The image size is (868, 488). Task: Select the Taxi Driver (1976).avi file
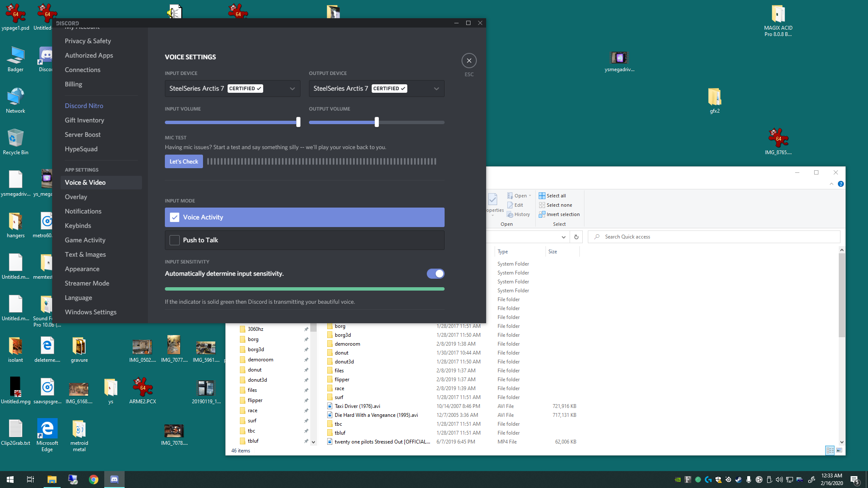357,406
